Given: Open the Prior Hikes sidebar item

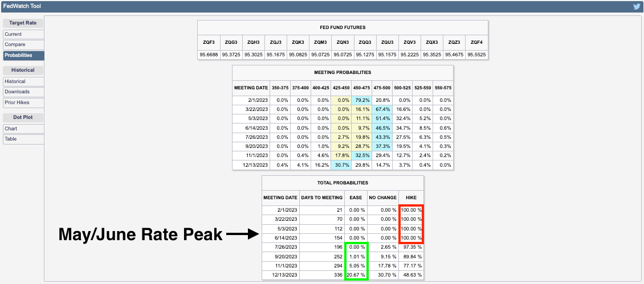Looking at the screenshot, I should pos(23,102).
